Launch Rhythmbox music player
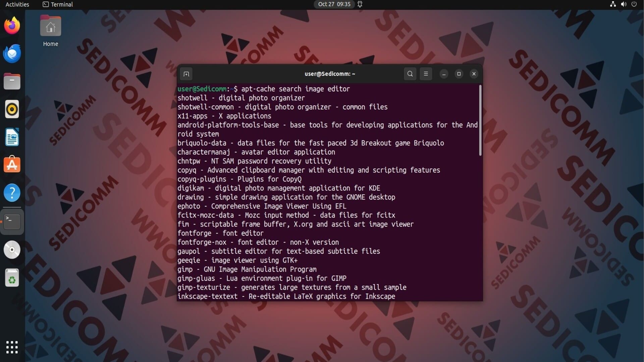This screenshot has height=362, width=644. point(12,109)
